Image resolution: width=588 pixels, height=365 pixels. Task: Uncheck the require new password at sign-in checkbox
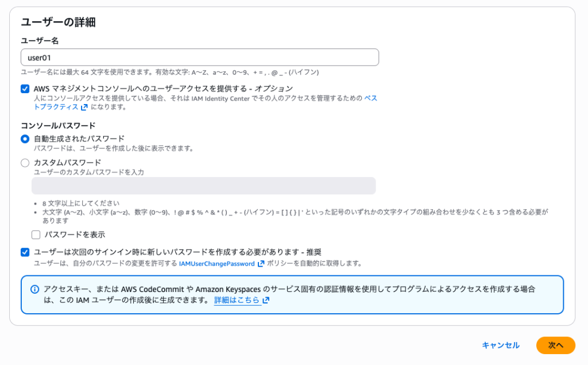25,252
